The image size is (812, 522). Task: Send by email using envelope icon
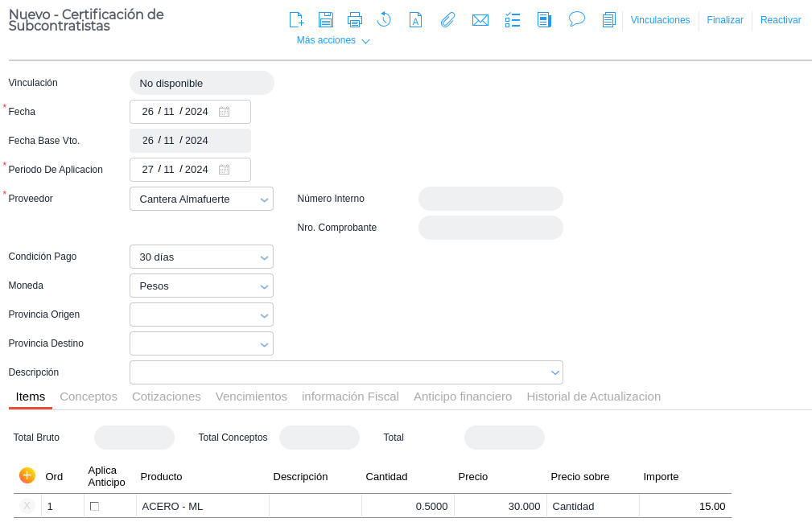(480, 20)
